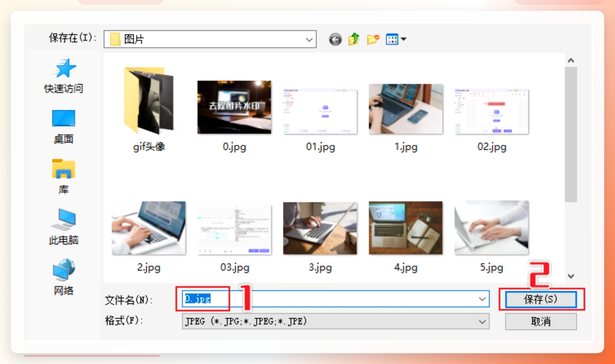The height and width of the screenshot is (364, 615).
Task: Click the 文件名 input field
Action: pyautogui.click(x=335, y=299)
